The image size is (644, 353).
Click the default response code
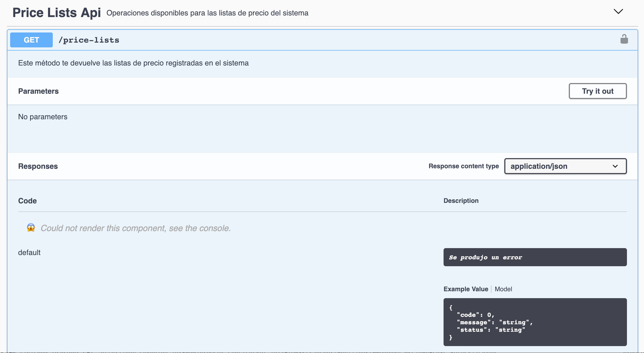point(29,252)
